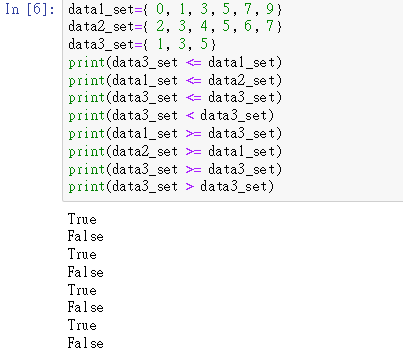Viewport: 403px width, 362px height.
Task: Click print(data3_set <= data1_set) line
Action: pos(175,62)
